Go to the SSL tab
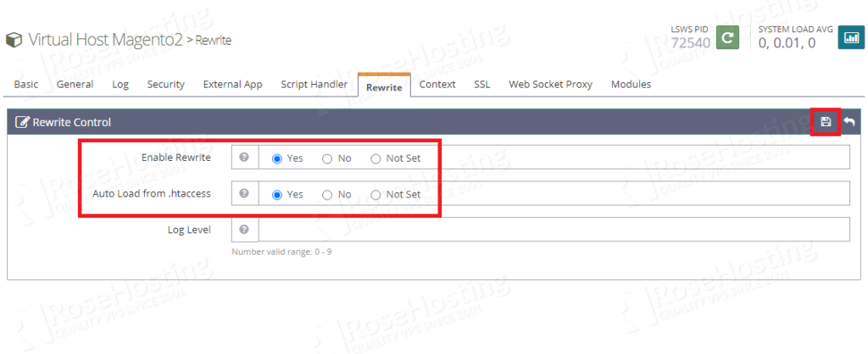Screen dimensions: 868x354 (481, 85)
